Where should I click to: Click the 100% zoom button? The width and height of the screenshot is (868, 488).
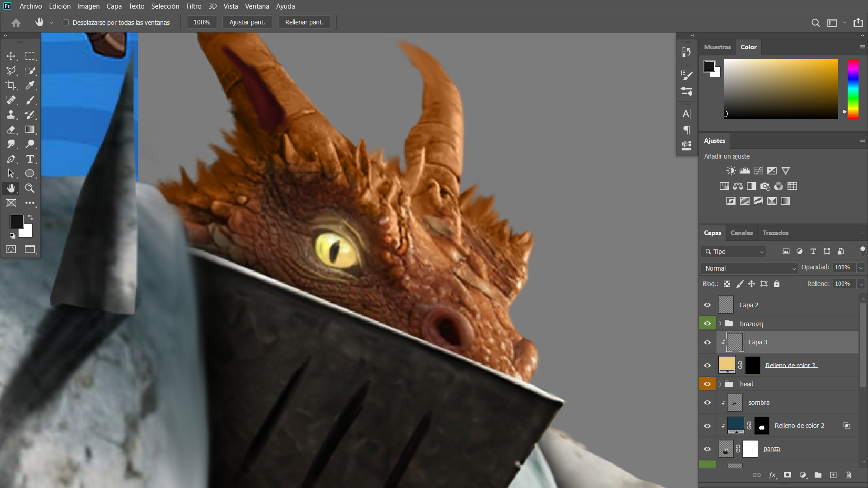[x=202, y=22]
